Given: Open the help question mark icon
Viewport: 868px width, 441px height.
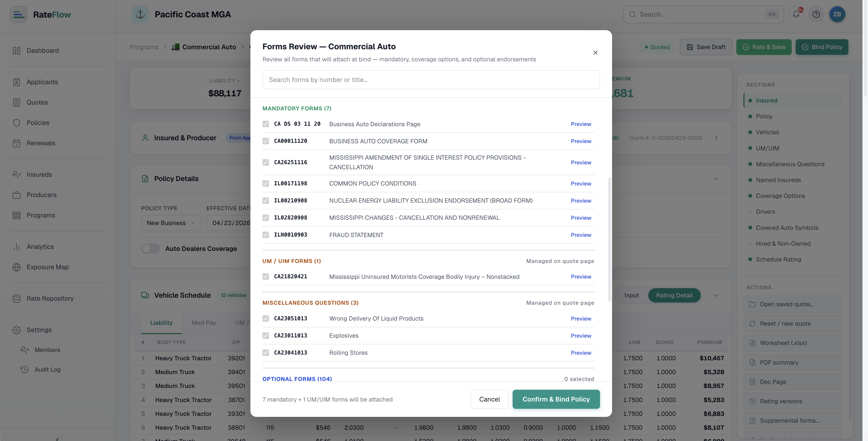Looking at the screenshot, I should pyautogui.click(x=816, y=15).
